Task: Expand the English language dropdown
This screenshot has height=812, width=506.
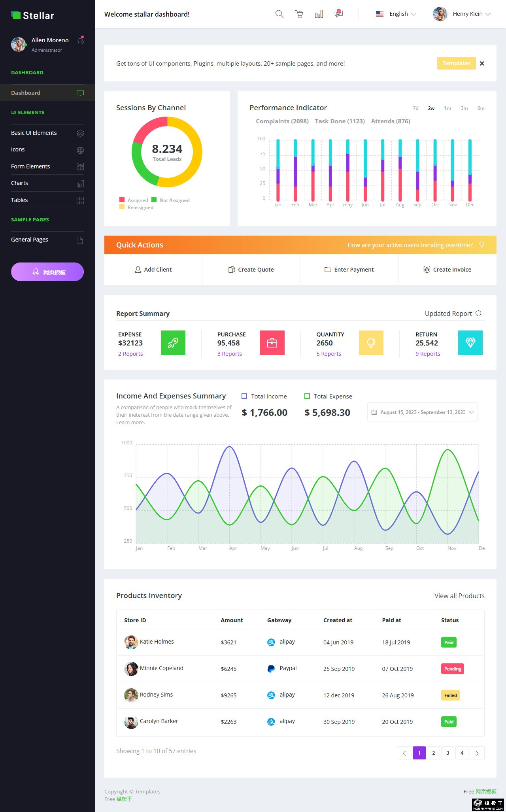Action: 396,14
